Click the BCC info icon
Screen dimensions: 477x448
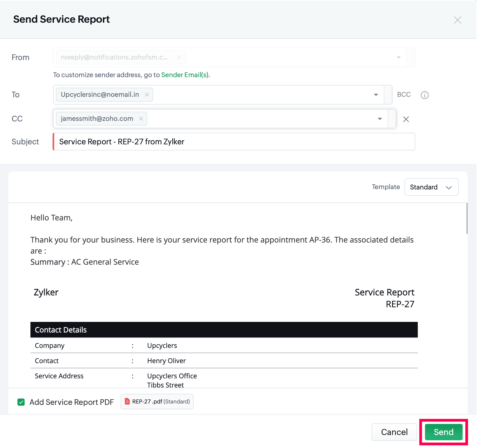coord(424,95)
